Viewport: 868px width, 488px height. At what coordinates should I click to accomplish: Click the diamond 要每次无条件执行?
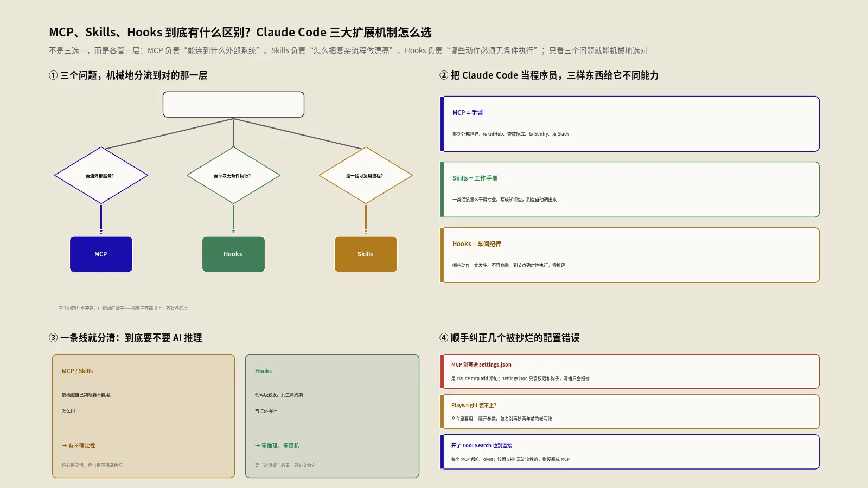(233, 175)
